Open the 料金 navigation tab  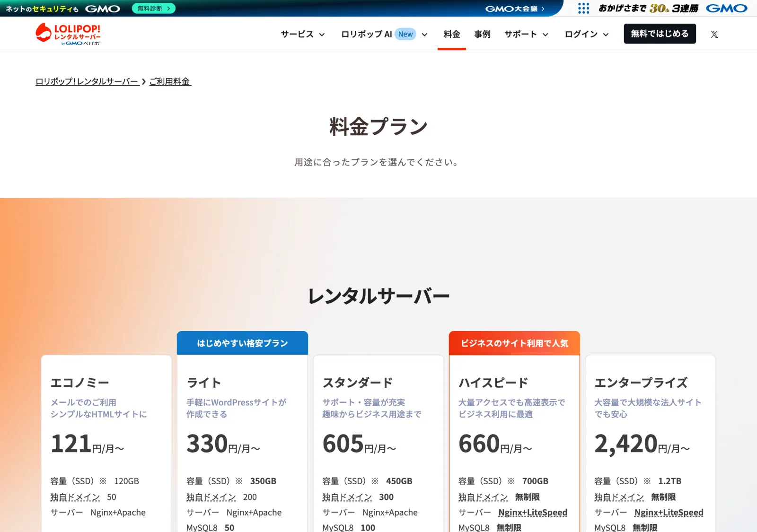[x=452, y=34]
